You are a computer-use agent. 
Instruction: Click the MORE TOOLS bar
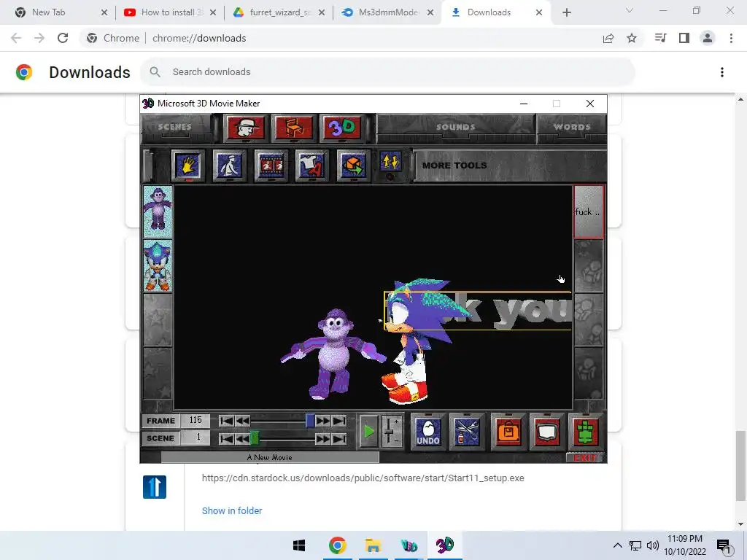[x=510, y=166]
